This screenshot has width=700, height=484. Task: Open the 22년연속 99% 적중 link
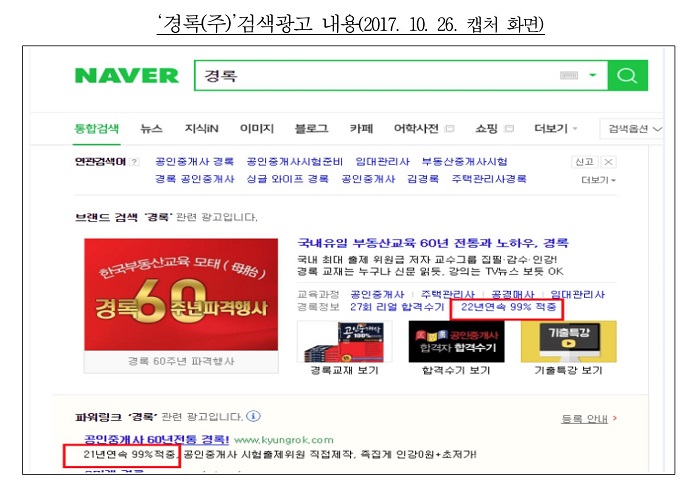pyautogui.click(x=508, y=307)
